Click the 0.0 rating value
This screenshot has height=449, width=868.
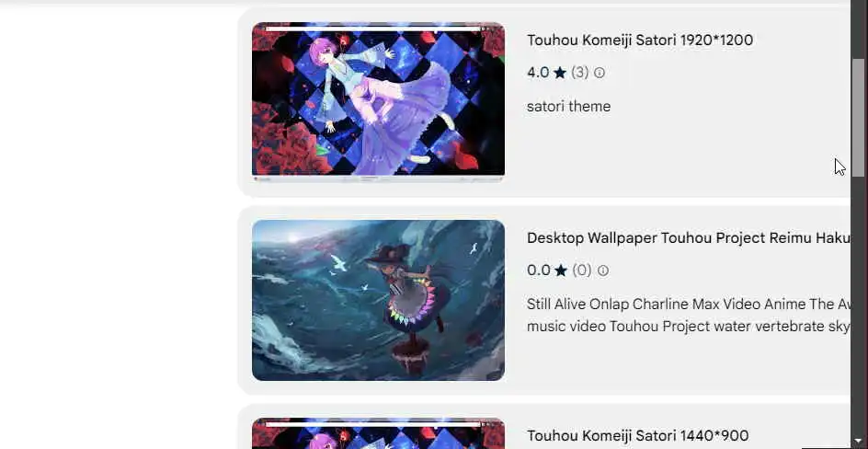coord(539,271)
